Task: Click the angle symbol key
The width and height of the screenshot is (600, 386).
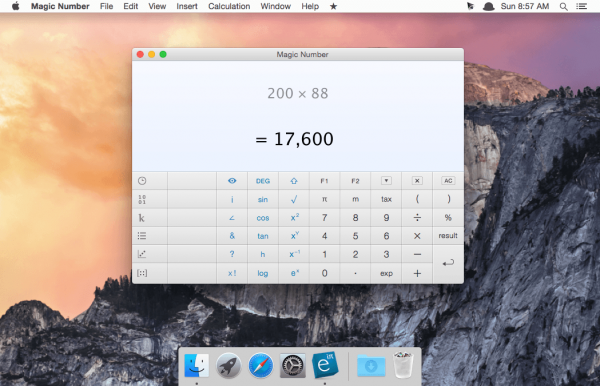Action: coord(232,218)
